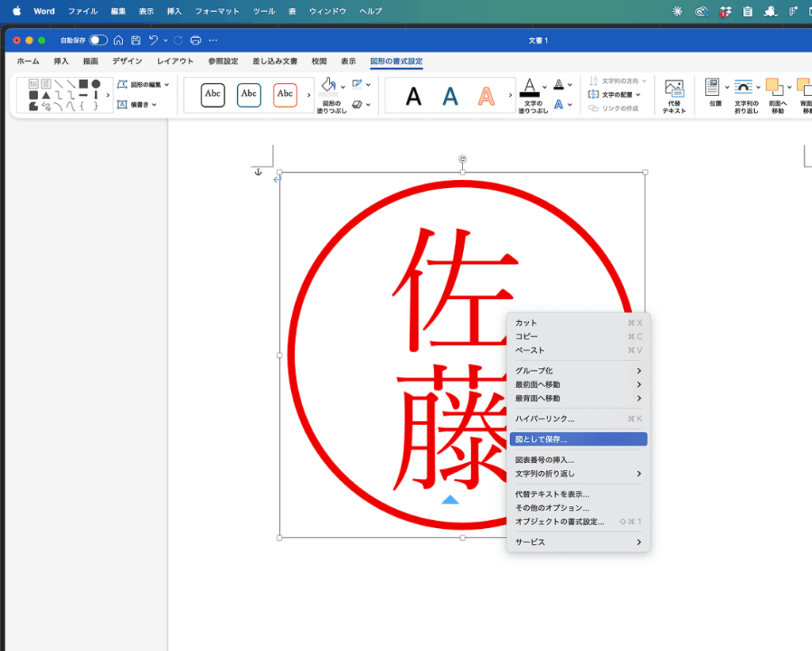Click the text effects blue A icon
812x651 pixels.
pos(559,105)
